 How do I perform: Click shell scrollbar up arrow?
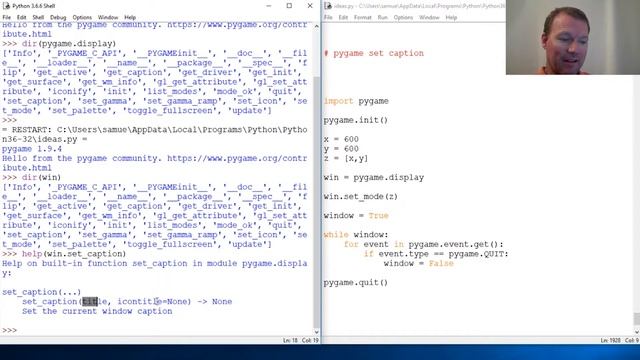click(316, 26)
